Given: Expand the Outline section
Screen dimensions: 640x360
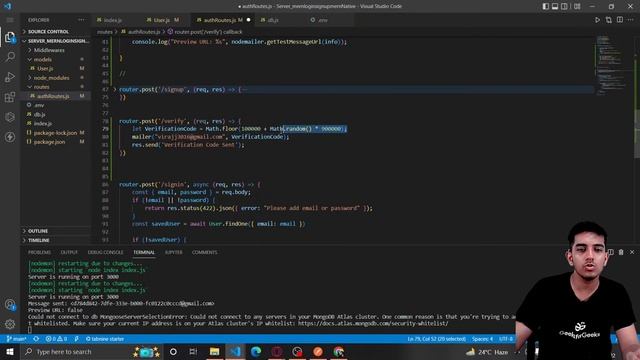Looking at the screenshot, I should tap(38, 231).
